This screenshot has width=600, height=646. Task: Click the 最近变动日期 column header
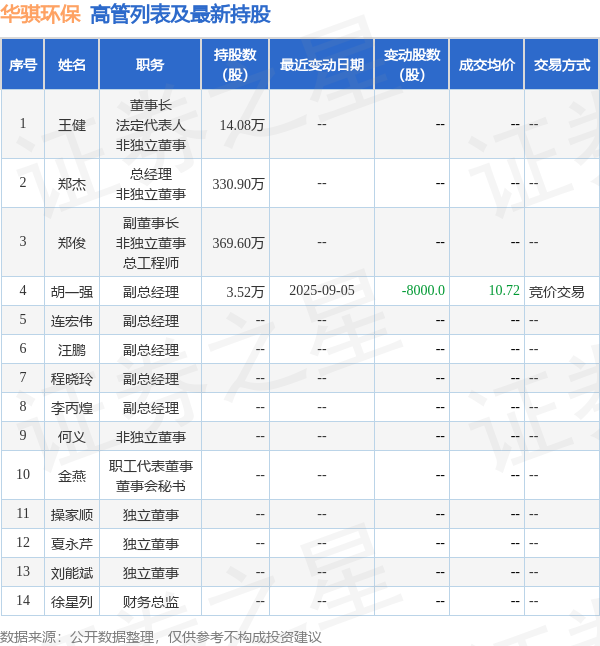tap(321, 65)
